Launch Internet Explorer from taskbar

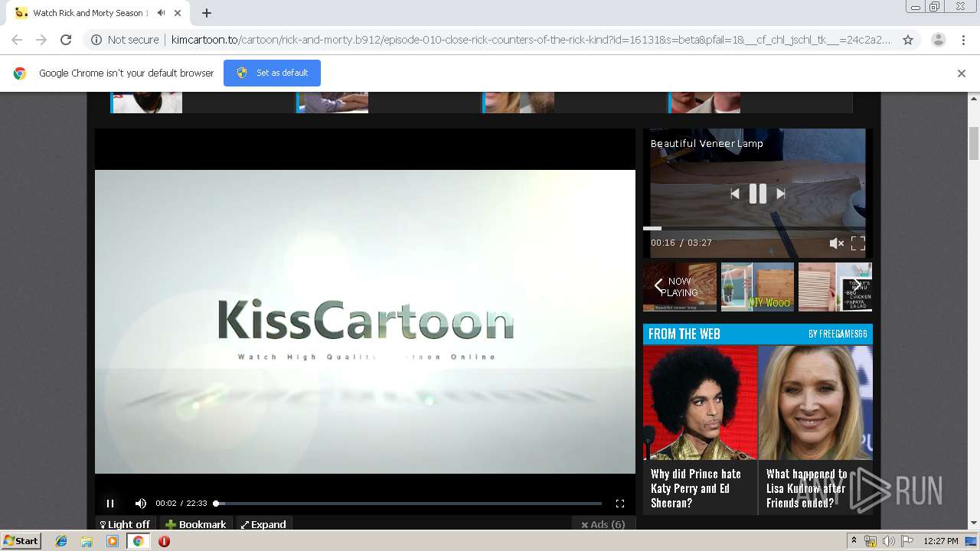tap(61, 541)
